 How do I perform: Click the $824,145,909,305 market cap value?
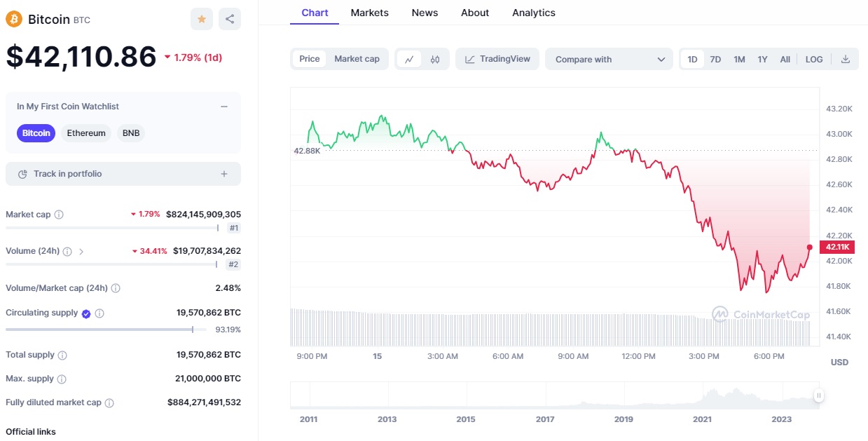tap(203, 215)
